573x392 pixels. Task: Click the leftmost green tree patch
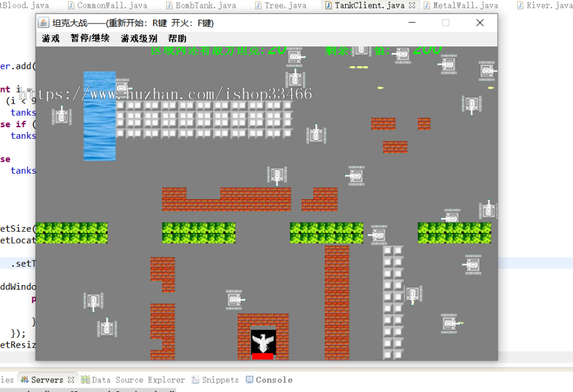point(71,233)
